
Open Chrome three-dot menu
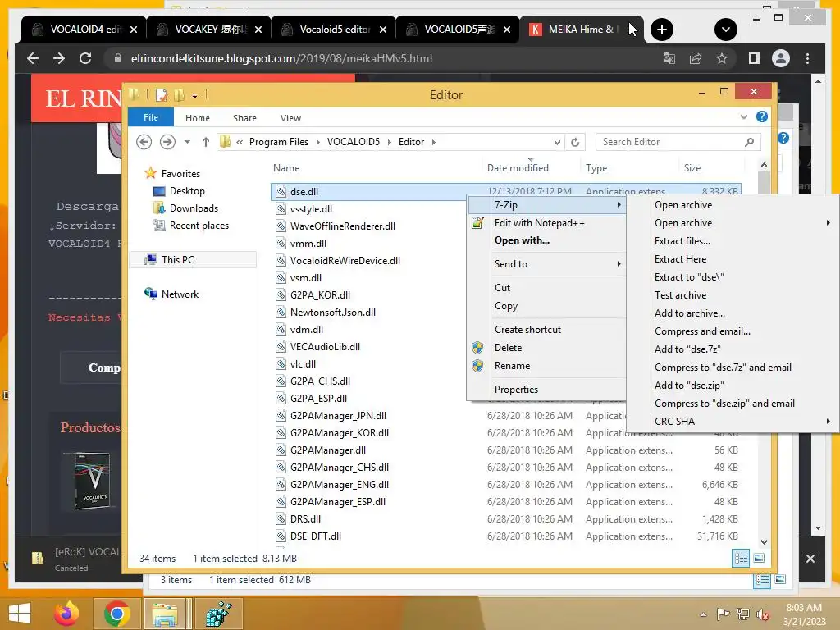pyautogui.click(x=807, y=58)
